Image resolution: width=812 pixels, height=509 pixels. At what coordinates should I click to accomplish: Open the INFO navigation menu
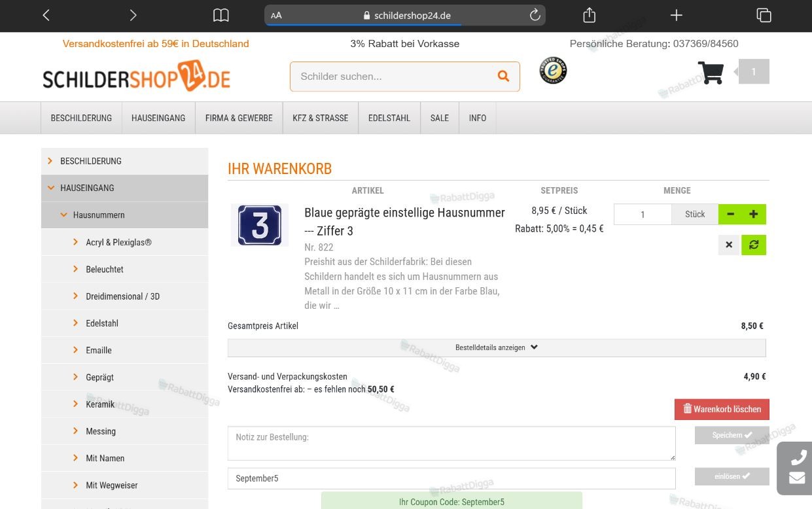click(x=478, y=118)
